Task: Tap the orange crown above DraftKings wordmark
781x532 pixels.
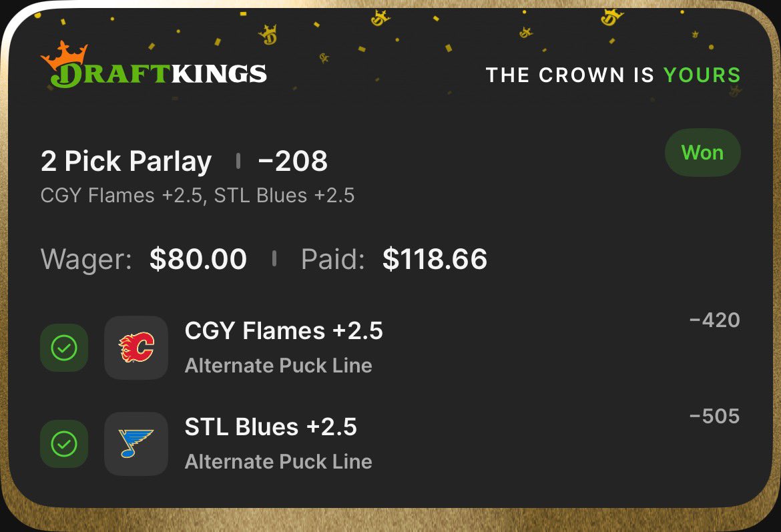Action: click(x=64, y=55)
